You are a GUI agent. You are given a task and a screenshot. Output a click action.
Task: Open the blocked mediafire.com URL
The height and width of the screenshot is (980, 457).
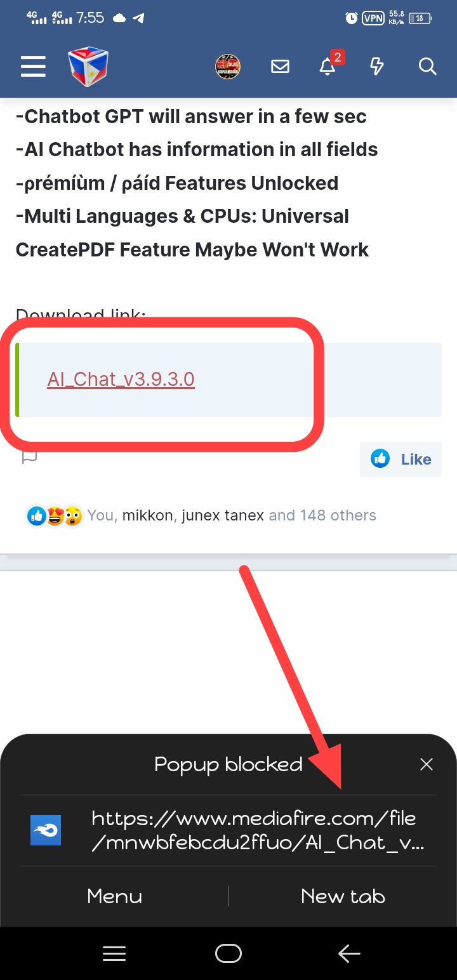click(254, 831)
